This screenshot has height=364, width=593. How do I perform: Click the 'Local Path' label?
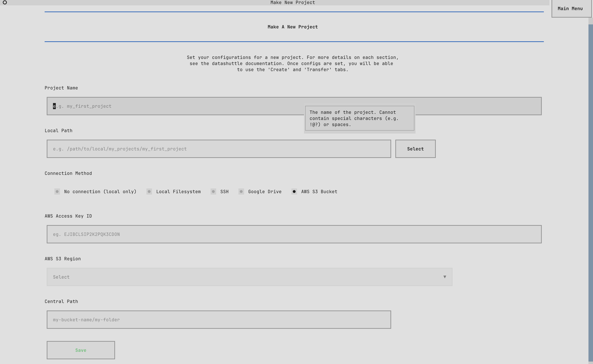coord(59,130)
